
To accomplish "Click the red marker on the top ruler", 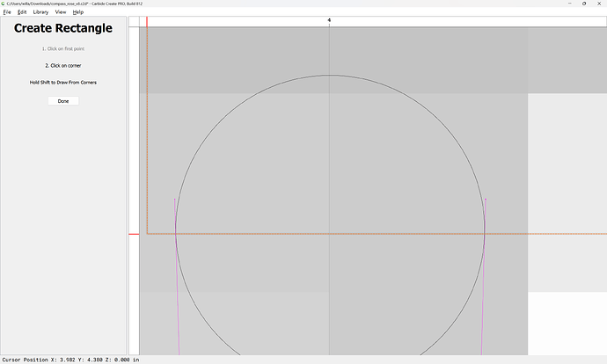I will tap(146, 21).
